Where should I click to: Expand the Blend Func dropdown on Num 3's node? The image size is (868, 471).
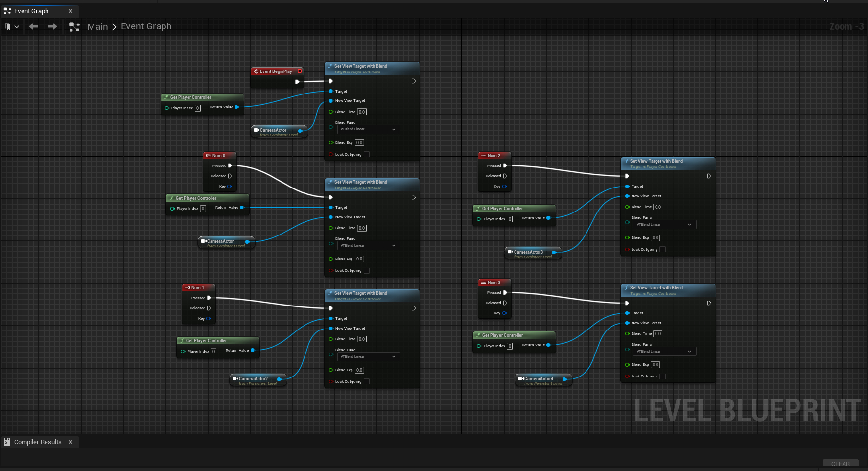tap(664, 351)
